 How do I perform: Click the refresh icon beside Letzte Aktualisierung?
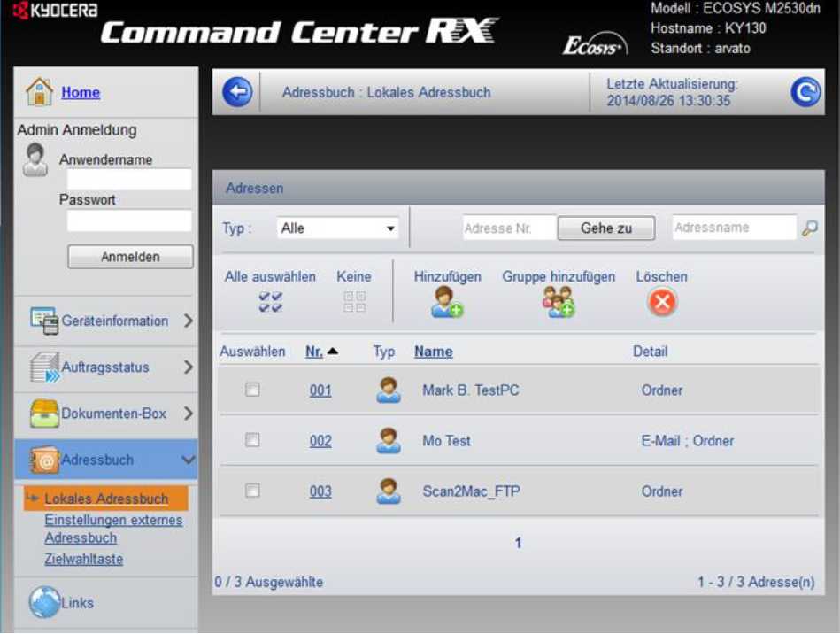805,92
